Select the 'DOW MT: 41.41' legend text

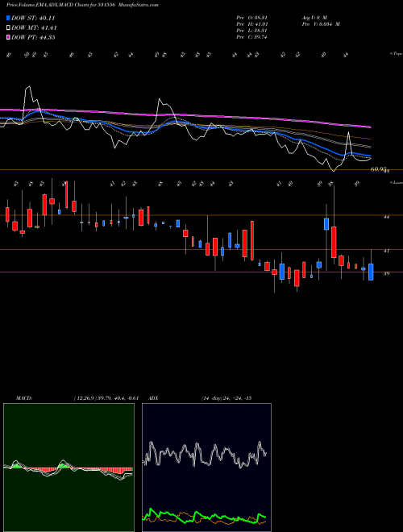[34, 28]
